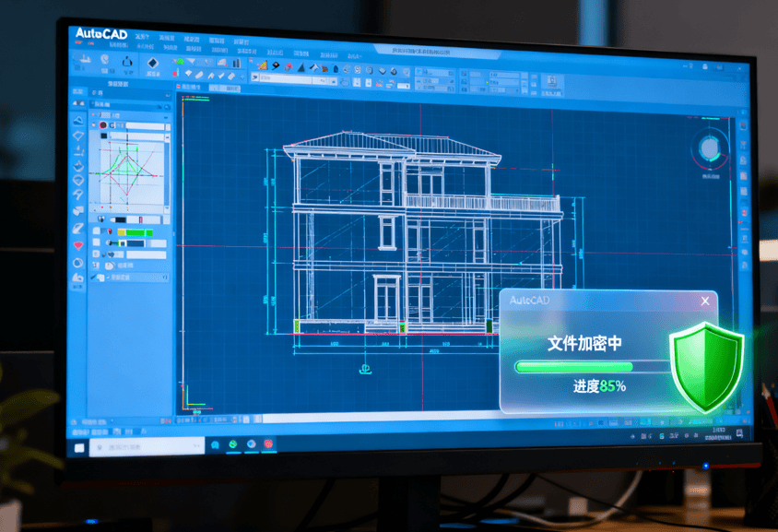Image resolution: width=778 pixels, height=532 pixels.
Task: Open the first menu next to the AutoCAD logo
Action: [142, 39]
